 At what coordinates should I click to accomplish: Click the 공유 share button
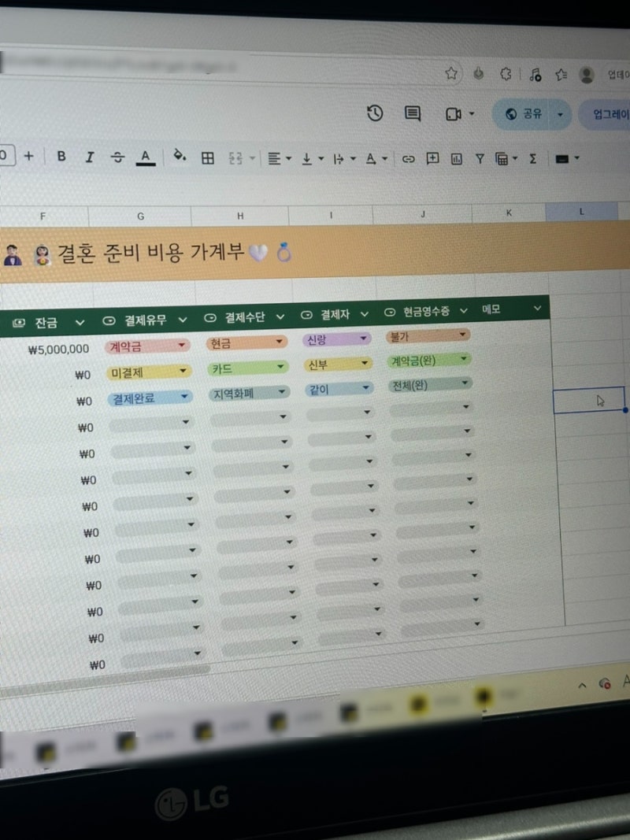524,113
